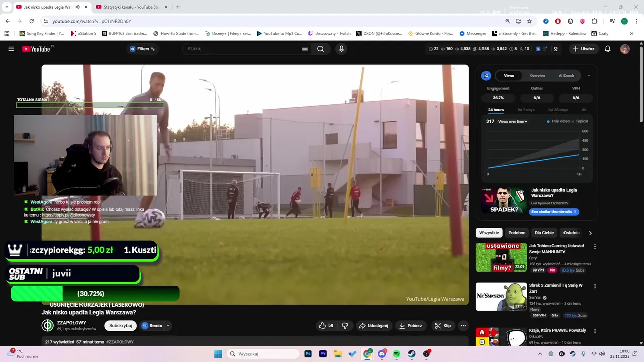
Task: Open the Shrek 3 video thumbnail
Action: coord(501,296)
